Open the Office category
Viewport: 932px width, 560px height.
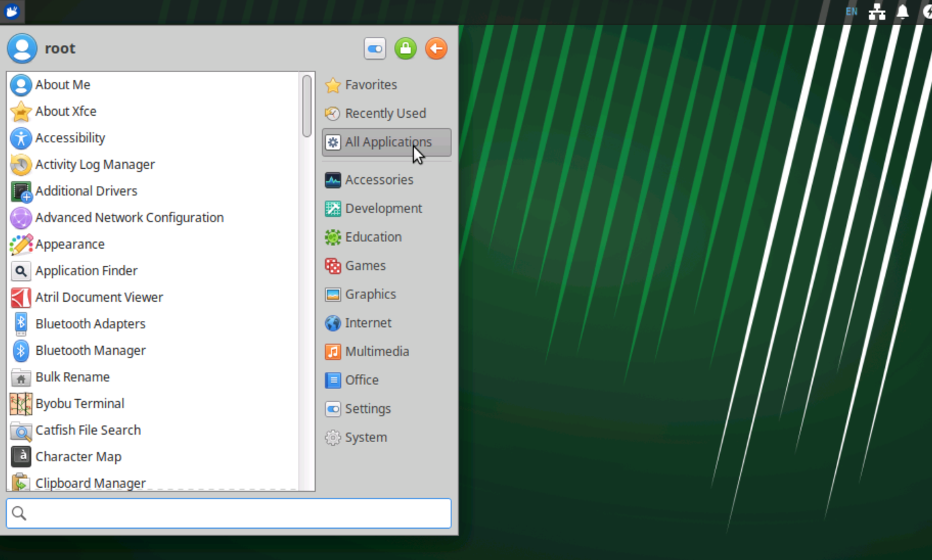[387, 380]
